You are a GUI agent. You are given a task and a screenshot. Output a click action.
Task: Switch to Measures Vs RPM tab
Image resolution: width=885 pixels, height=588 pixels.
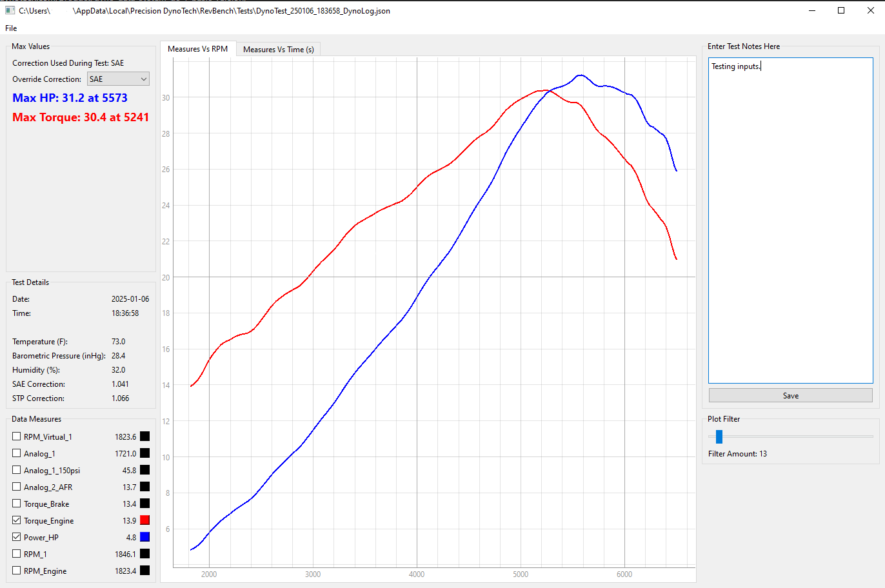197,49
